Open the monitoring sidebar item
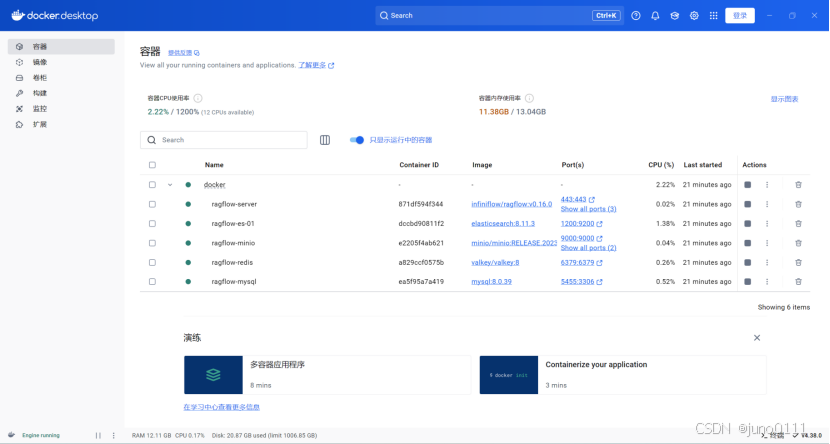 click(x=61, y=108)
